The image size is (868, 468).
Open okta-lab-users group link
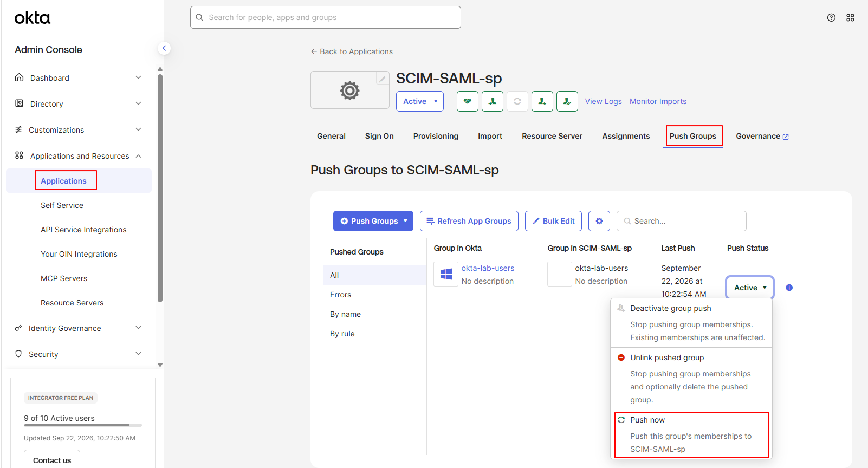tap(488, 268)
